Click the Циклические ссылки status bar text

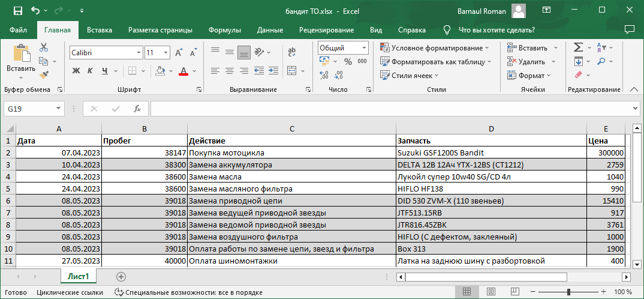(x=70, y=292)
